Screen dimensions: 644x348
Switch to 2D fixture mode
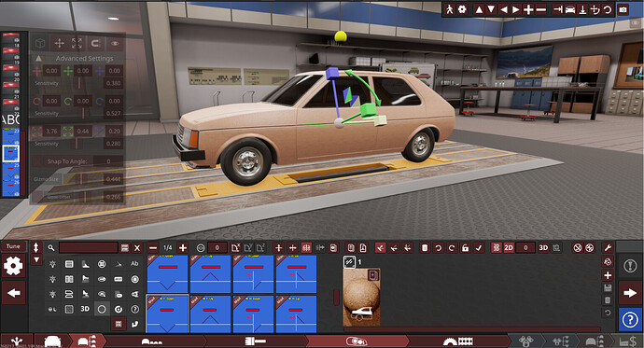click(509, 248)
